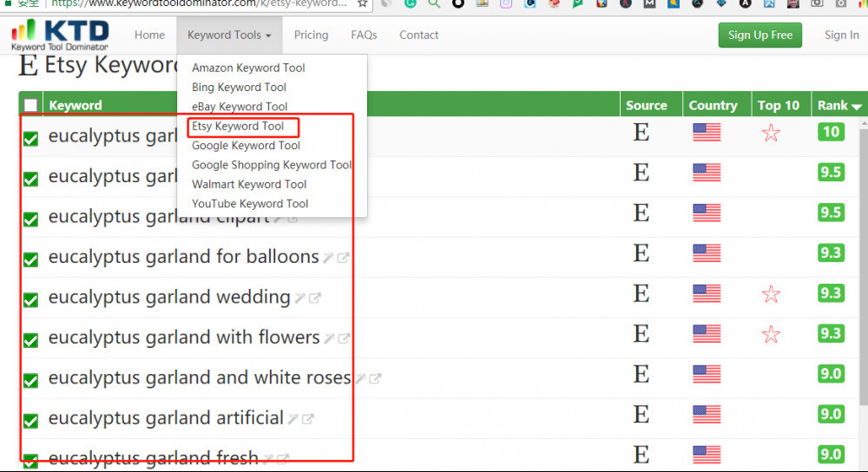
Task: Open the Sign In link
Action: click(x=841, y=35)
